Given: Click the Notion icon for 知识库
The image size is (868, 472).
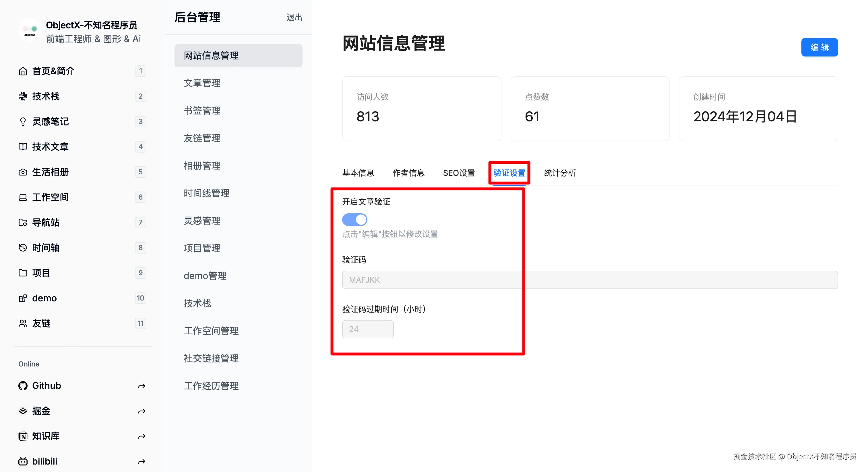Looking at the screenshot, I should click(23, 436).
